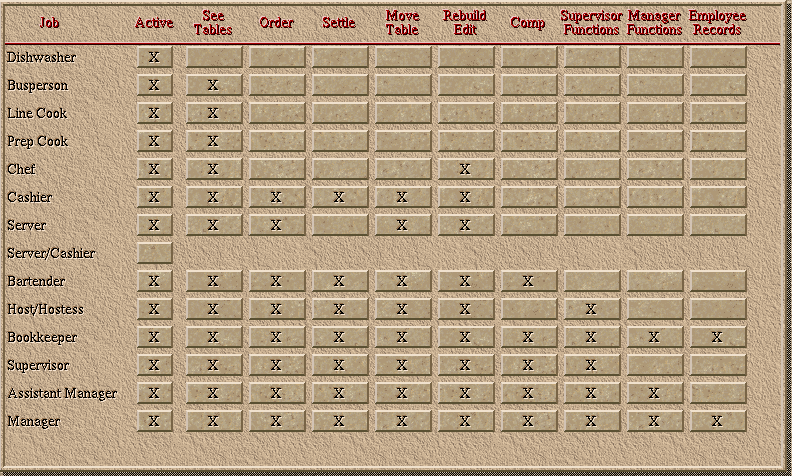792x476 pixels.
Task: Toggle Manager Functions for Assistant Manager
Action: 654,393
